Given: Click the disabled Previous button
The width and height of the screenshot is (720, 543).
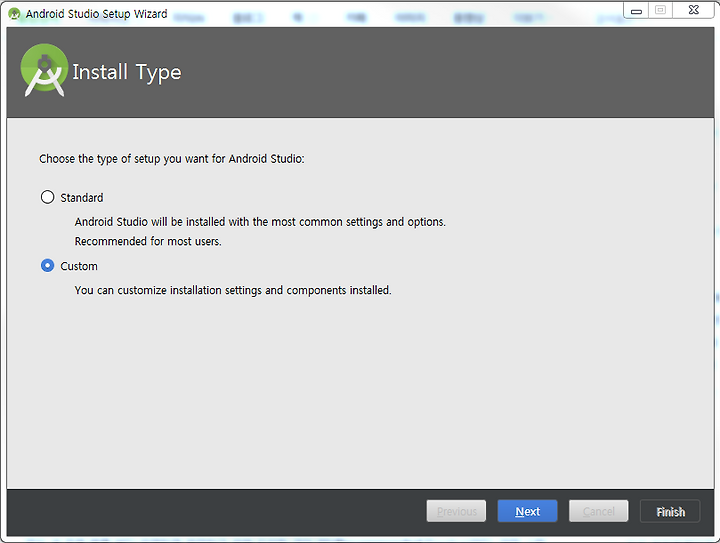Looking at the screenshot, I should (456, 511).
